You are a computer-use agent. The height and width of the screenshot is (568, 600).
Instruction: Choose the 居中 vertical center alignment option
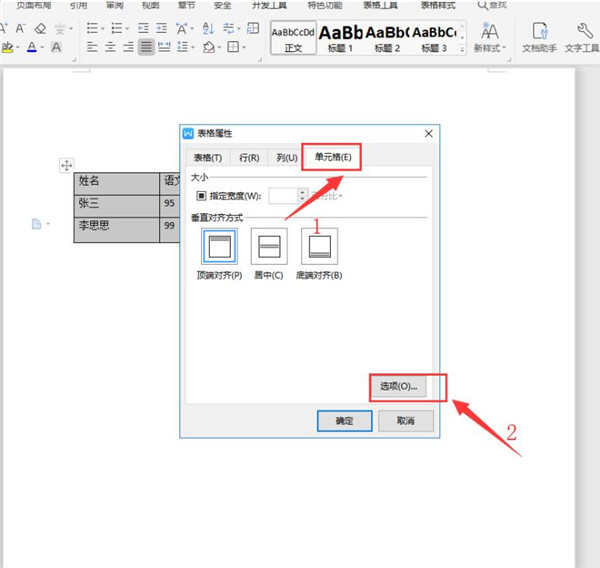click(x=269, y=246)
